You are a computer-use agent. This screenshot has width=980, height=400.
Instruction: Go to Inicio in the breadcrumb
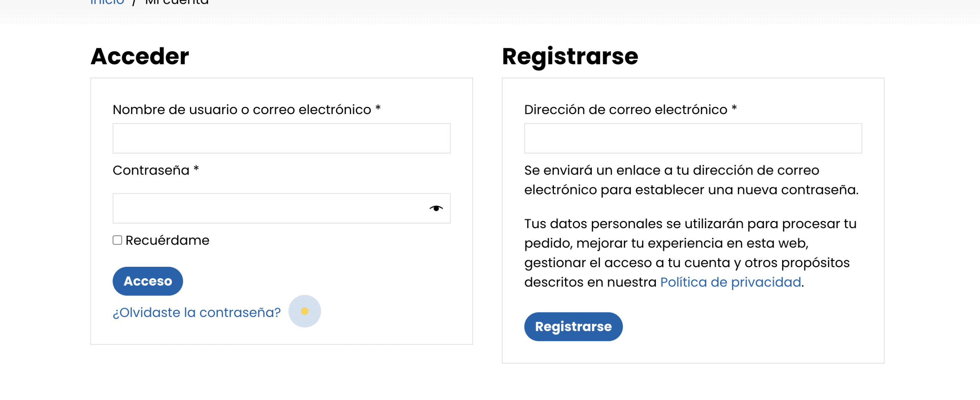[x=107, y=3]
